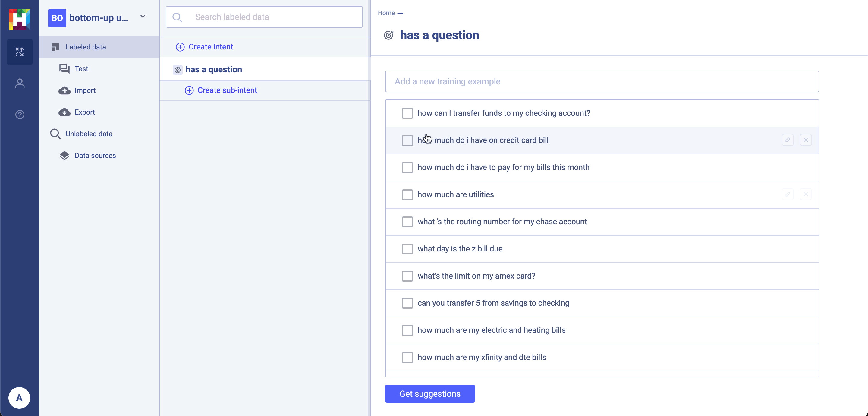Delete the credit card bill example

point(806,140)
